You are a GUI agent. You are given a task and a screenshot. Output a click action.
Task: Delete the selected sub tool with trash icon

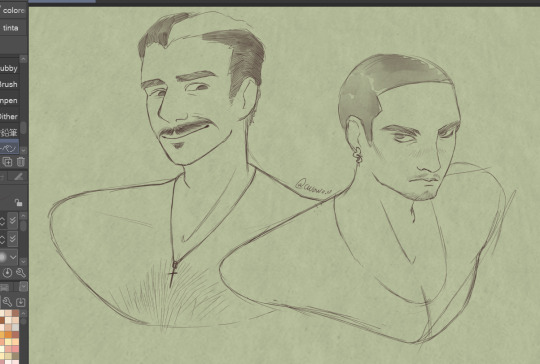21,162
